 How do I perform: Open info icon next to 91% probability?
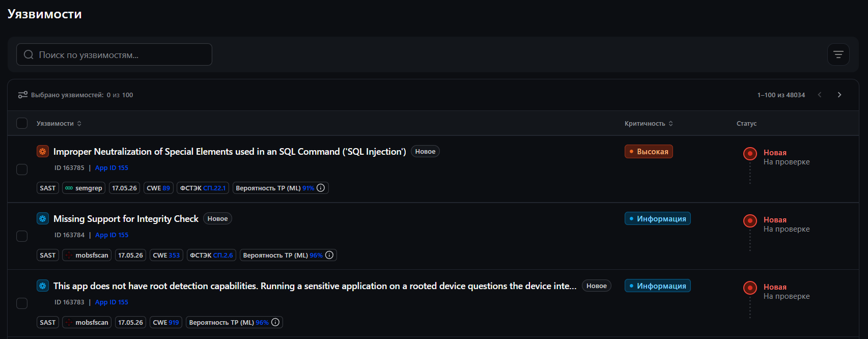[x=321, y=188]
